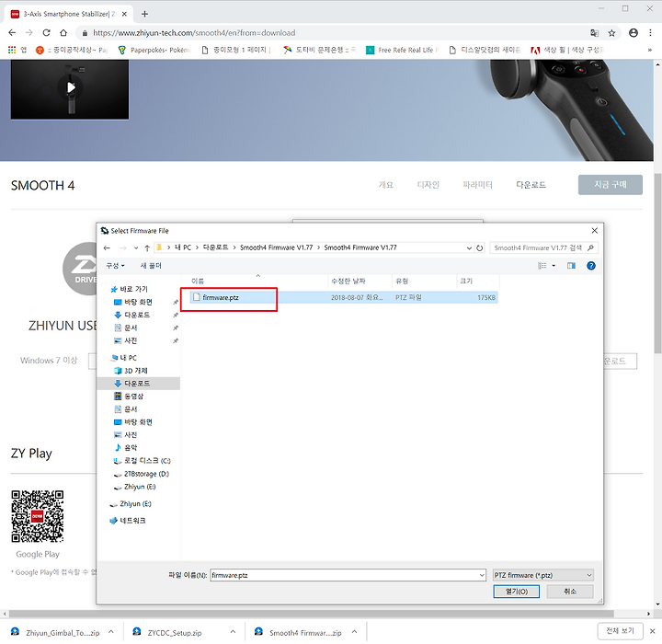
Task: Bookmark this page with the star icon
Action: (611, 33)
